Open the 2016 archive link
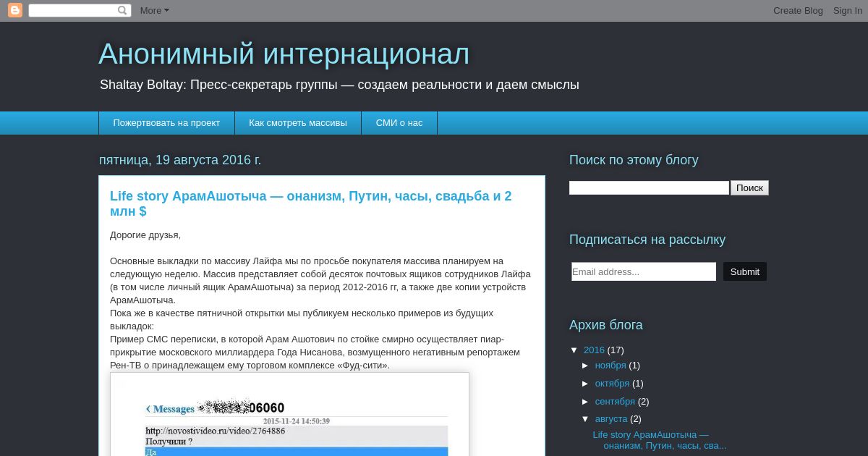Screen dimensions: 868x456 [x=594, y=350]
